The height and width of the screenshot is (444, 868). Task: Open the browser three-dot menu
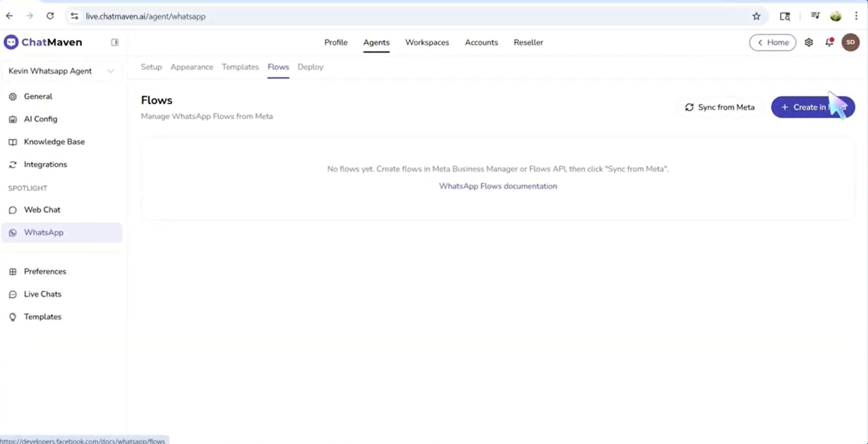(x=856, y=16)
